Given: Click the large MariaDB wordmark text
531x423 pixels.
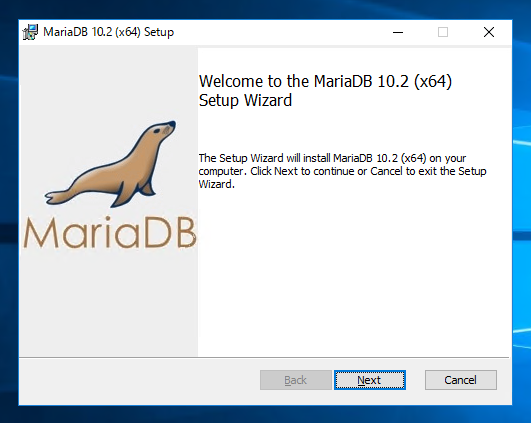Looking at the screenshot, I should [x=110, y=233].
